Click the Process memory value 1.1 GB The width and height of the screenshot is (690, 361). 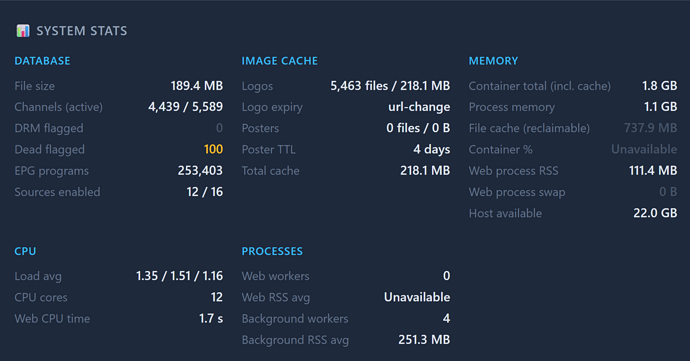(661, 107)
